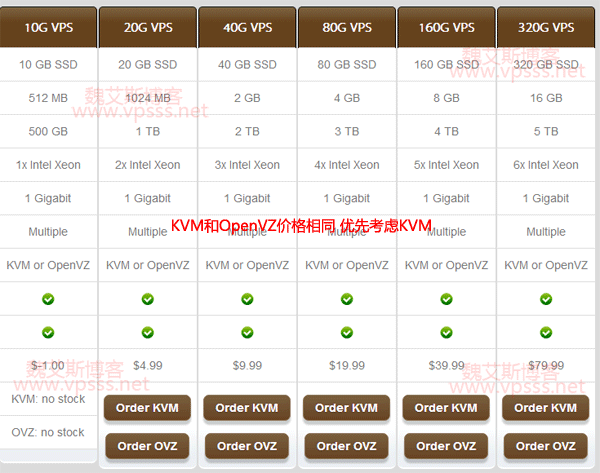Click the lower green checkmark in 80G VPS column
The image size is (600, 473).
click(347, 332)
